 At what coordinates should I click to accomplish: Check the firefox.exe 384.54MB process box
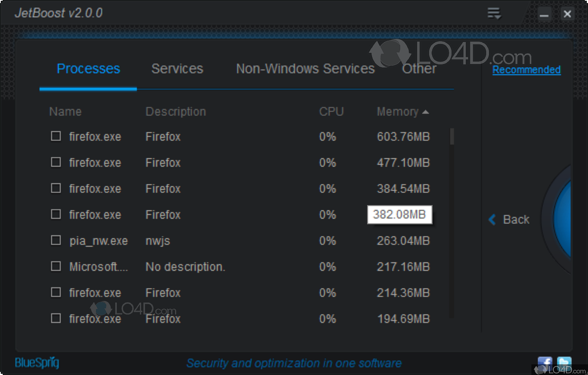click(56, 188)
